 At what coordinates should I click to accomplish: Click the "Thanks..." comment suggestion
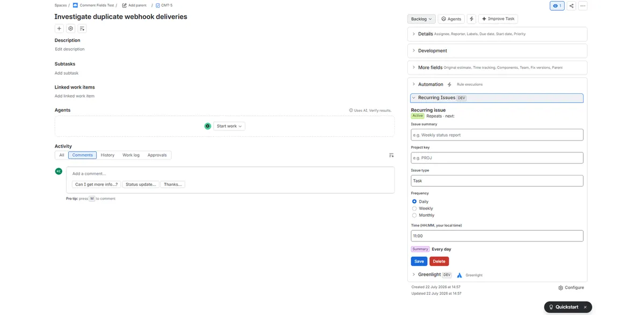(173, 184)
